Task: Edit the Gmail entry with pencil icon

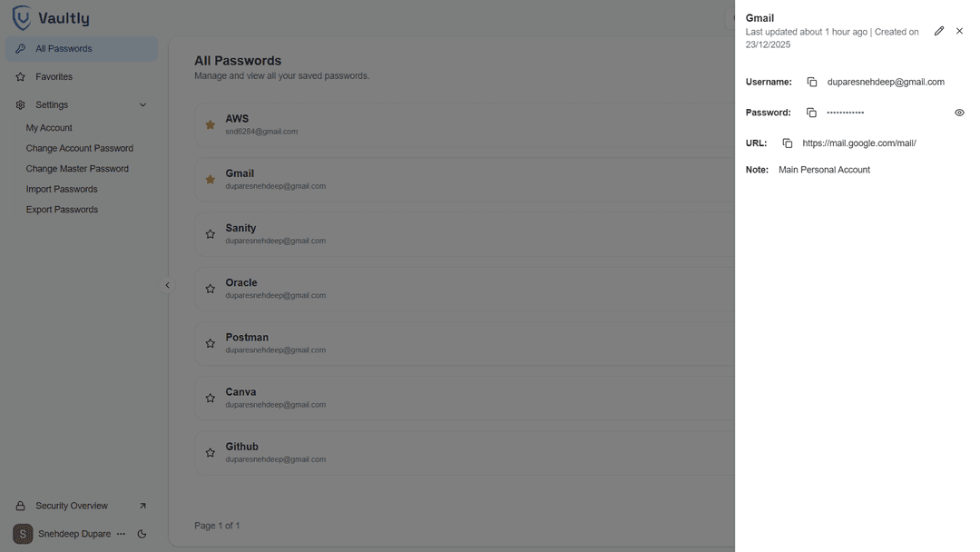Action: coord(939,31)
